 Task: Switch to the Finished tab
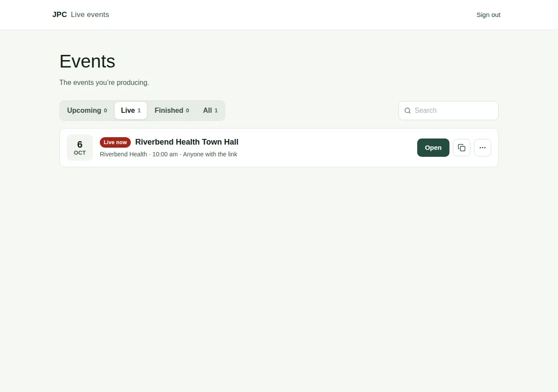point(172,111)
